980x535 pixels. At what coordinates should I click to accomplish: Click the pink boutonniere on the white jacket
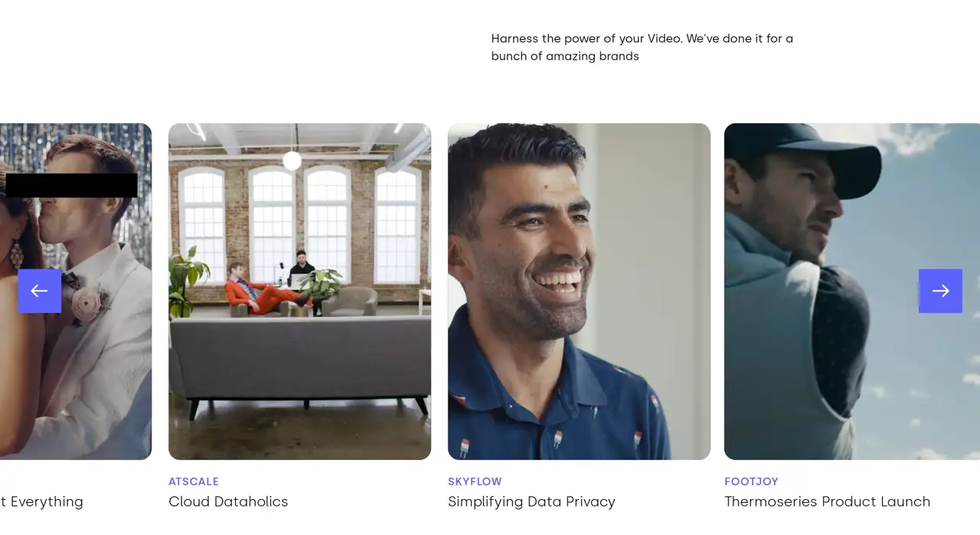[x=87, y=304]
